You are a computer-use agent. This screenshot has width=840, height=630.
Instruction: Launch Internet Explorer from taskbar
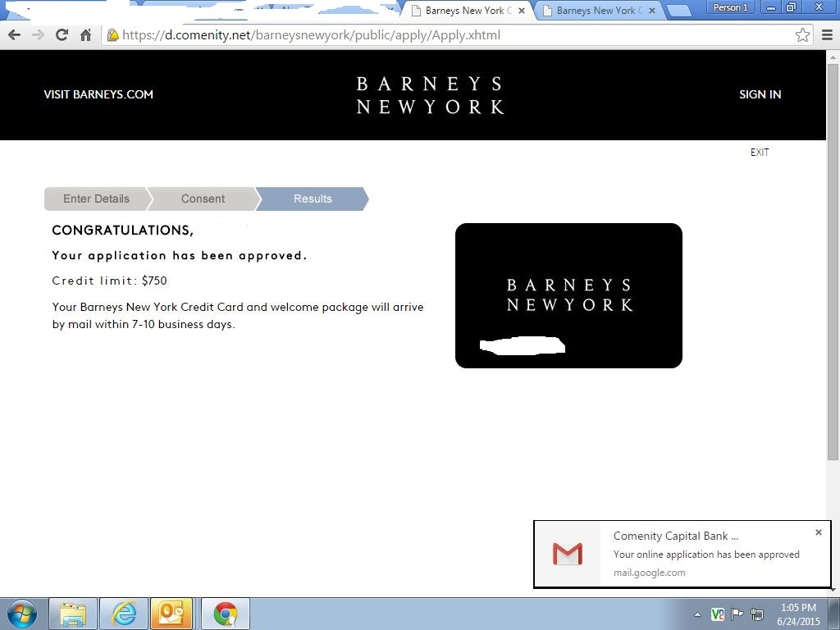(x=124, y=614)
